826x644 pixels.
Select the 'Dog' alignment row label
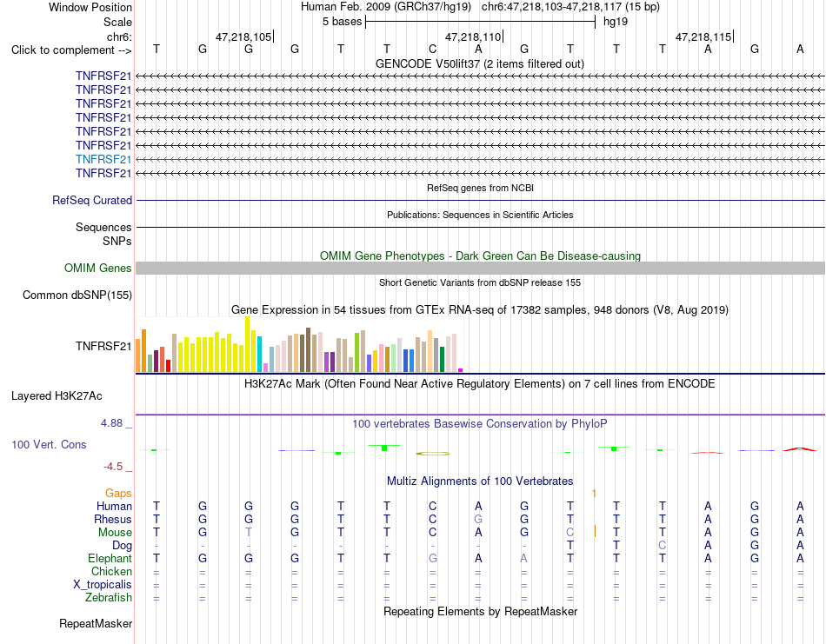(x=123, y=546)
